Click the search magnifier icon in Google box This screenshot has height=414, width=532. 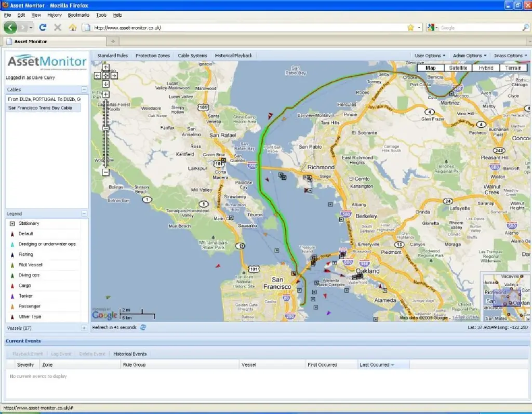[x=526, y=28]
